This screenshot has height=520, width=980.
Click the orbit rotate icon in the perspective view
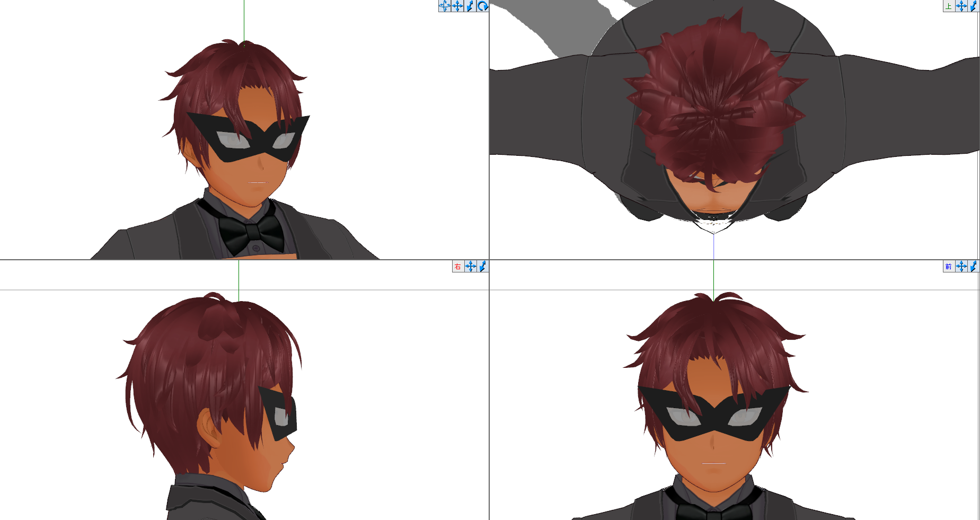point(445,6)
